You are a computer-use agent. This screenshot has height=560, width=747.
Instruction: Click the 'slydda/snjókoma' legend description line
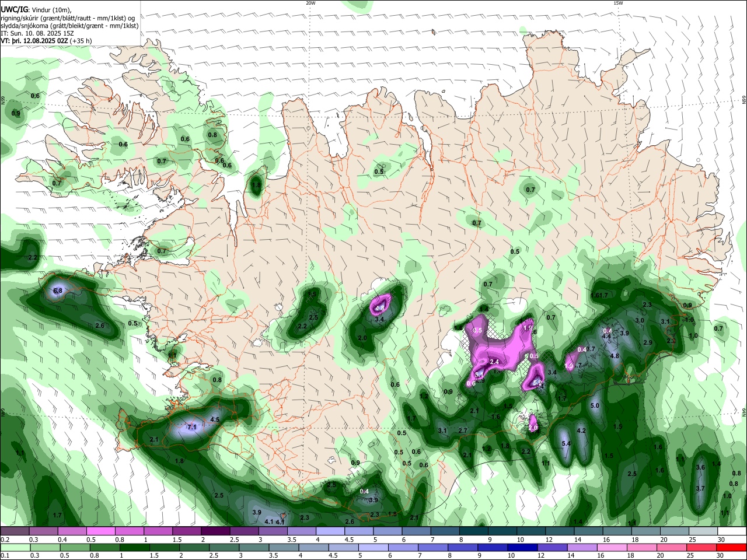tap(69, 26)
